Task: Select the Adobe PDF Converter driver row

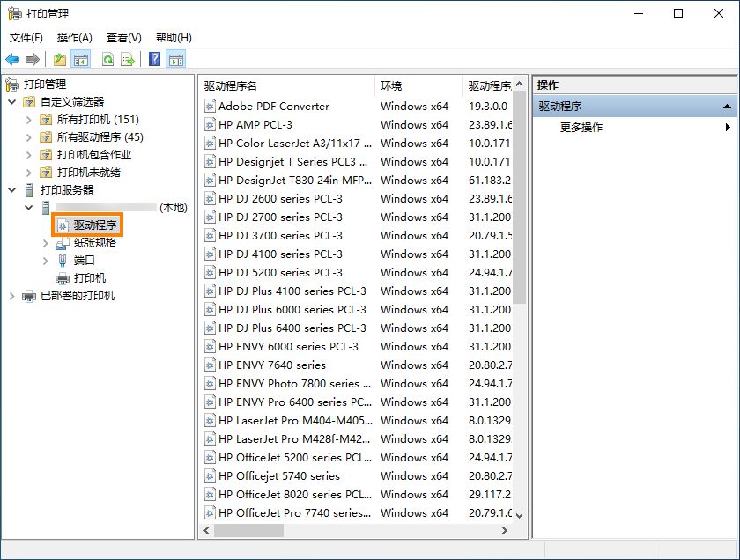Action: [x=358, y=107]
